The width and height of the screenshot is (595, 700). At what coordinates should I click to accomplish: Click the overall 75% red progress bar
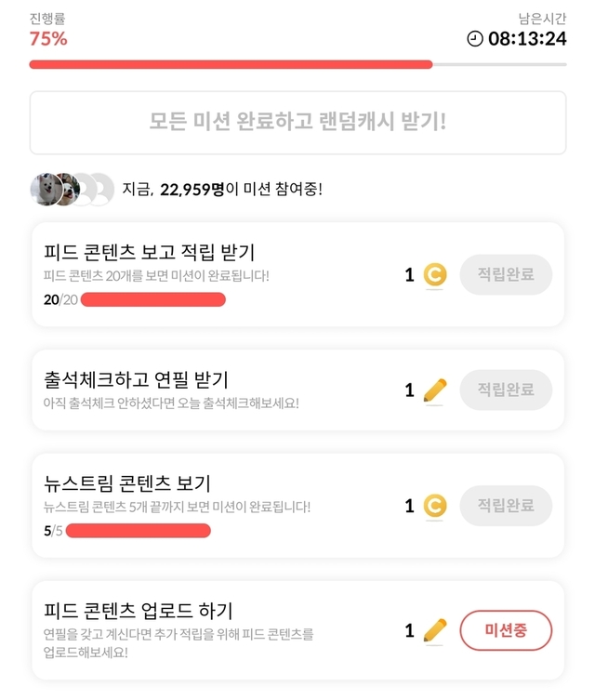point(231,64)
